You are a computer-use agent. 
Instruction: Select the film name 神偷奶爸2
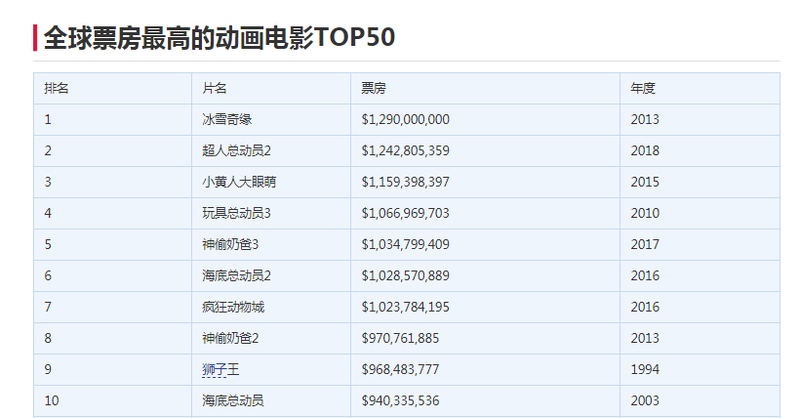click(x=230, y=338)
